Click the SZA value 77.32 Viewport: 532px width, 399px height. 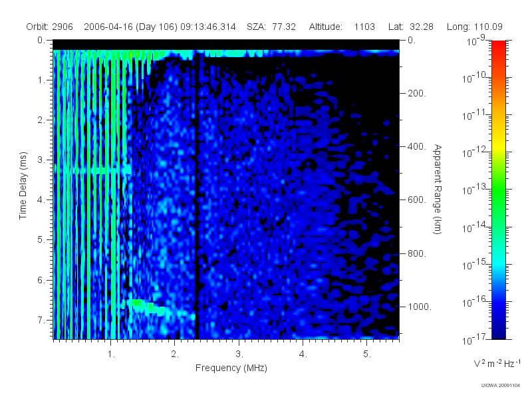[x=284, y=27]
